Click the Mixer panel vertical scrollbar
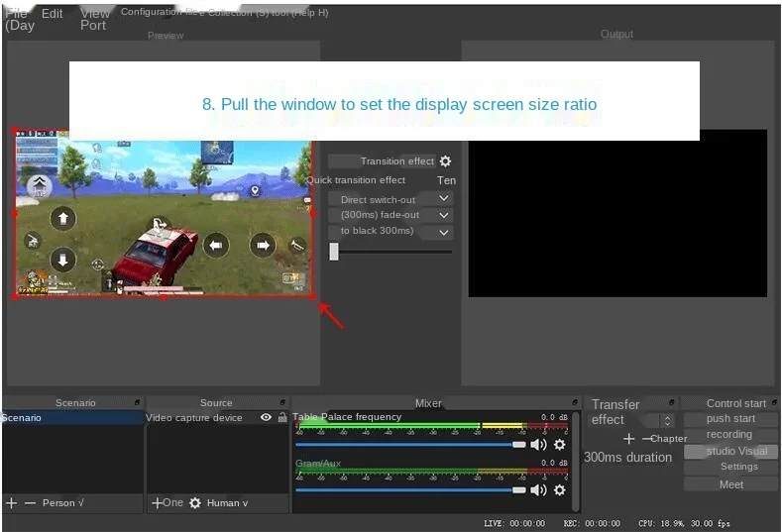Viewport: 782px width, 532px height. click(x=576, y=462)
